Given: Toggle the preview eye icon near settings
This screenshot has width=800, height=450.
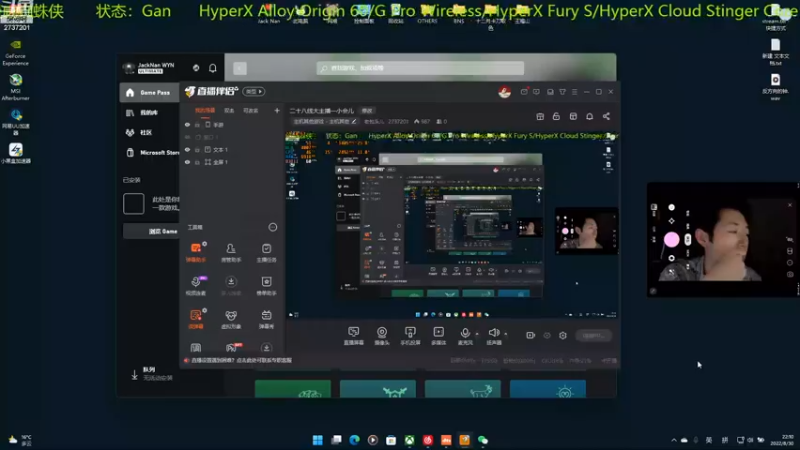Looking at the screenshot, I should [x=547, y=335].
